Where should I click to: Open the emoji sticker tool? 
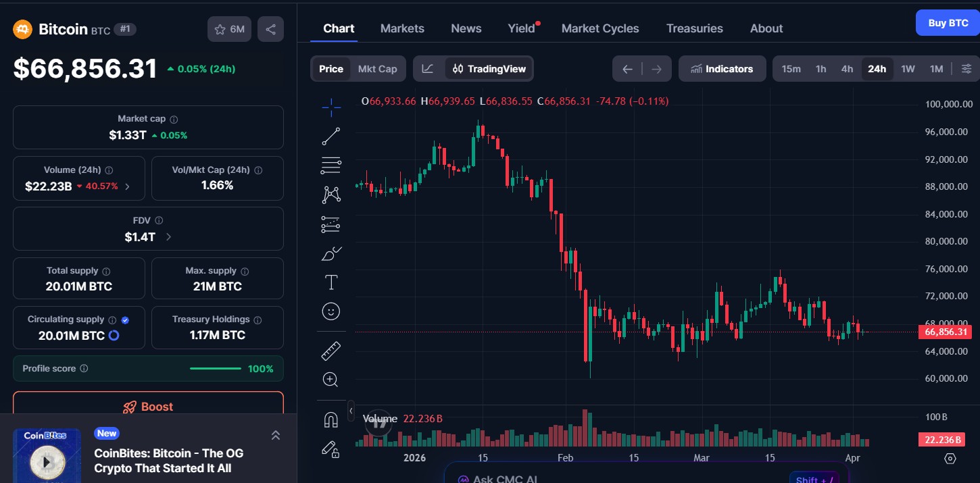pyautogui.click(x=330, y=311)
